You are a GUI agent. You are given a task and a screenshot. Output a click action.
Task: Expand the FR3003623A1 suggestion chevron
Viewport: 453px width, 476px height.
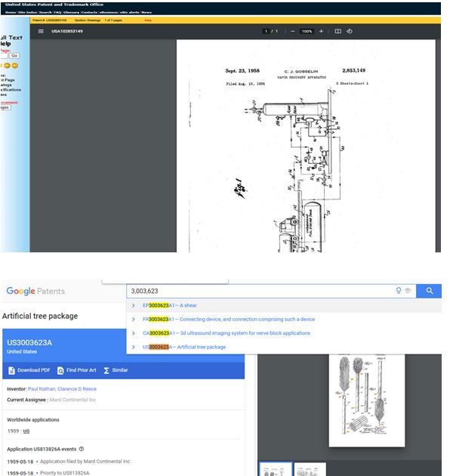(x=134, y=320)
